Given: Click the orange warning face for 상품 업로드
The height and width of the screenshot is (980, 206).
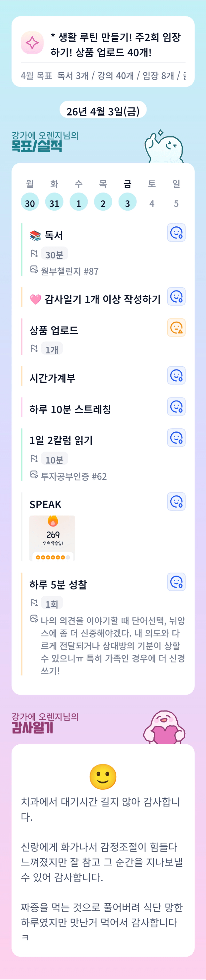Looking at the screenshot, I should tap(176, 327).
